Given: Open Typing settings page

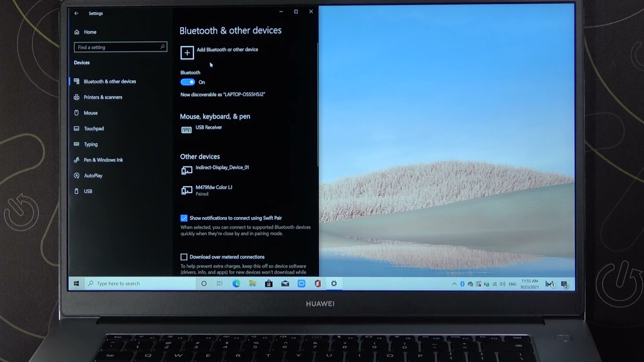Looking at the screenshot, I should (x=91, y=144).
